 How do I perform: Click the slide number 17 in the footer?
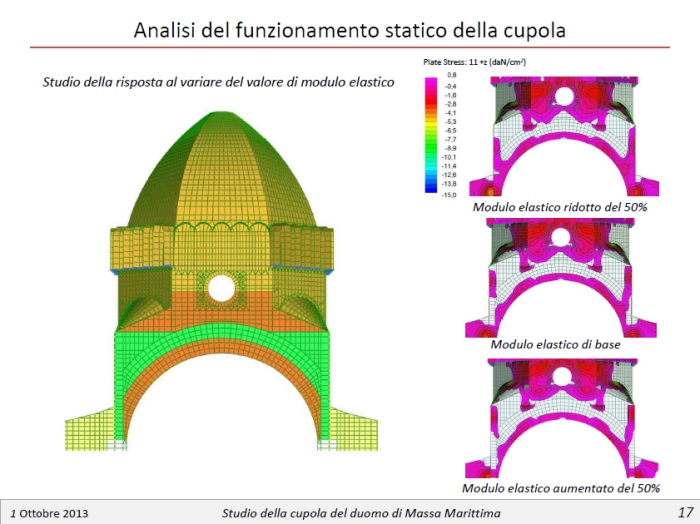click(x=684, y=512)
